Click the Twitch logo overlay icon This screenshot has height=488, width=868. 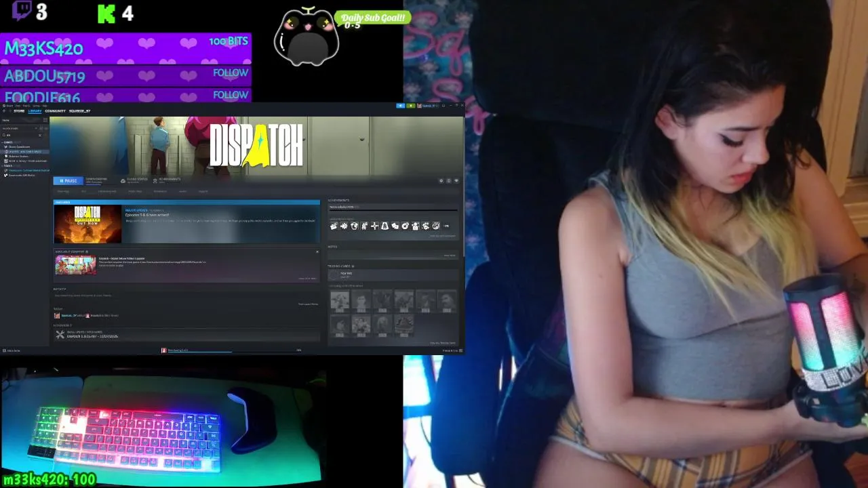(22, 12)
